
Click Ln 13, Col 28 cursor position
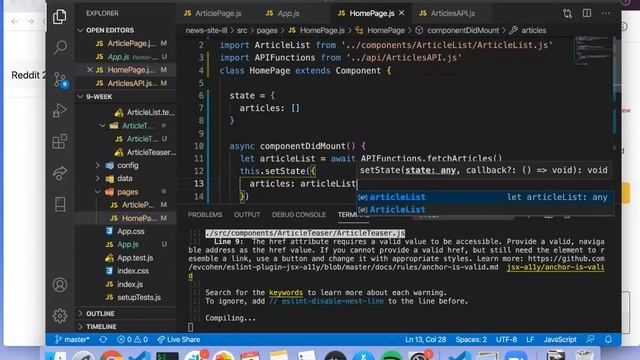click(x=425, y=340)
